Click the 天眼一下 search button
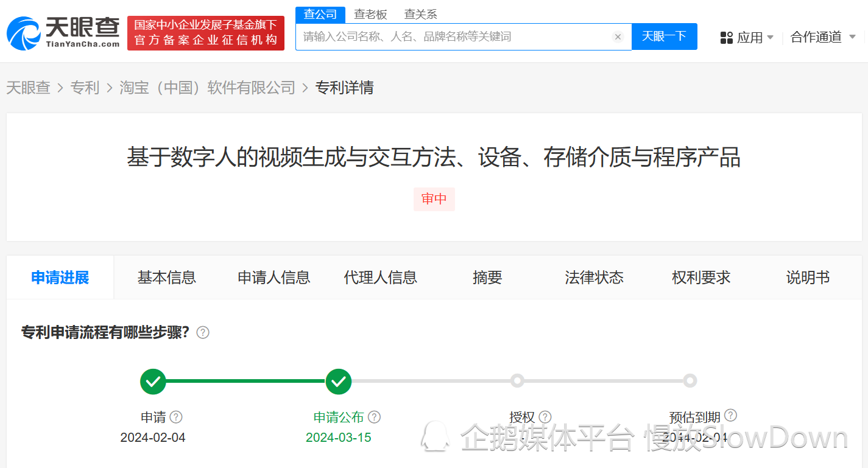868x468 pixels. tap(665, 37)
